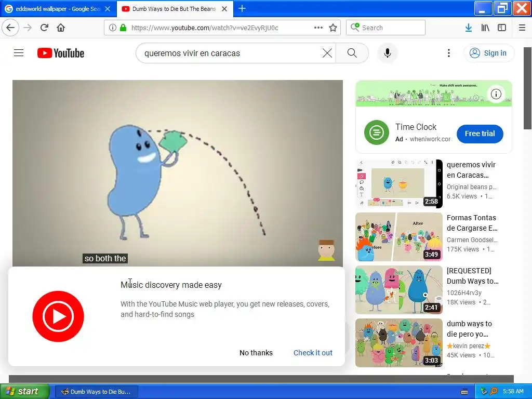Clear the YouTube search query with X
Screen dimensions: 532x399
coord(327,53)
